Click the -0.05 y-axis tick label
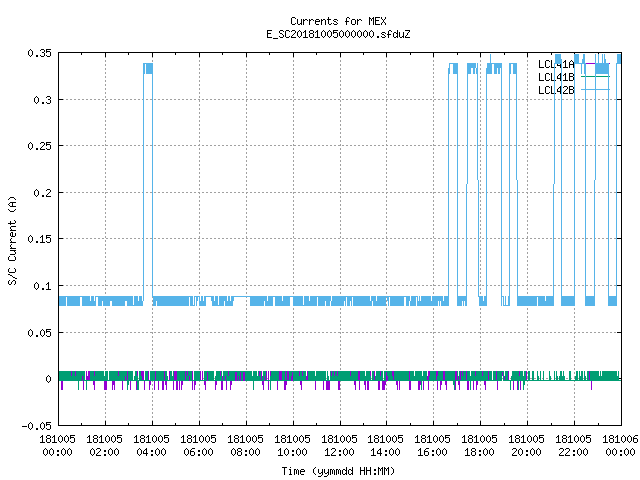Image resolution: width=640 pixels, height=480 pixels. (37, 426)
